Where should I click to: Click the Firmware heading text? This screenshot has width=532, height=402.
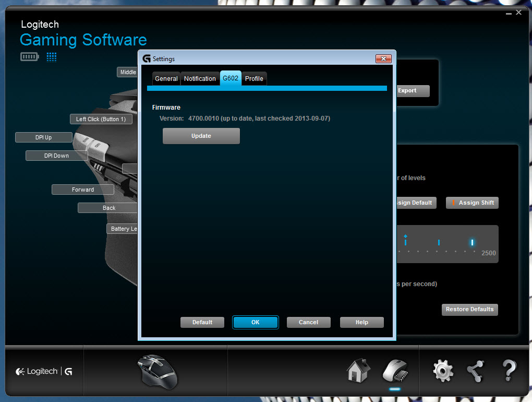point(166,108)
